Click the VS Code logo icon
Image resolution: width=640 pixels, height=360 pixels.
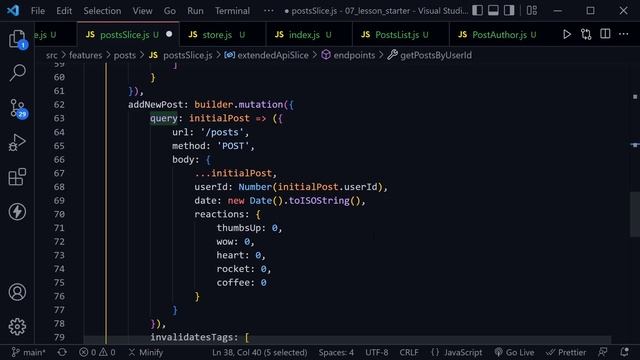click(13, 10)
